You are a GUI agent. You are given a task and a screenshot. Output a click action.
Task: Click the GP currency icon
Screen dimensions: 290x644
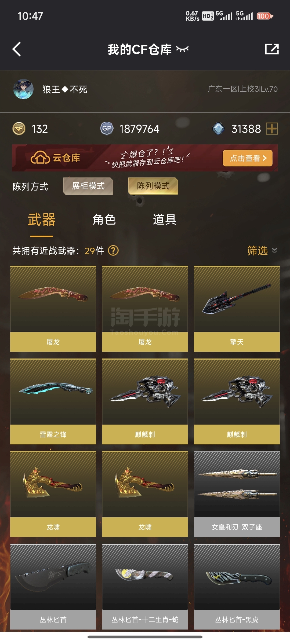107,129
